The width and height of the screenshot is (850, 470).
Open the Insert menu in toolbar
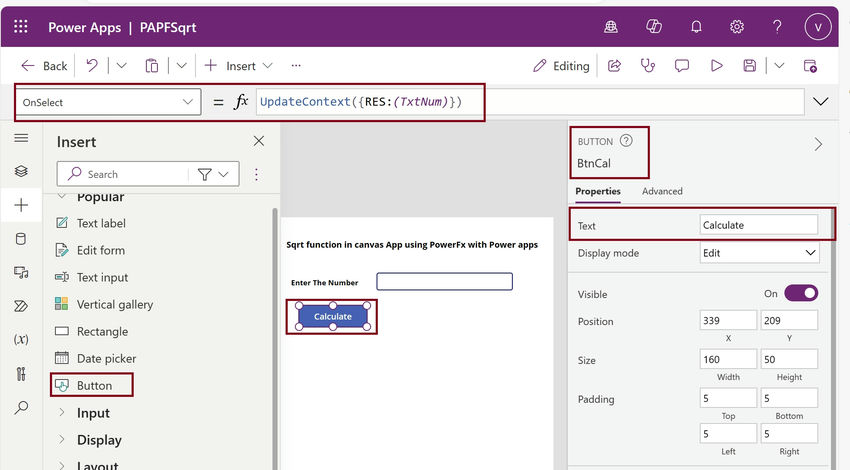[x=238, y=66]
